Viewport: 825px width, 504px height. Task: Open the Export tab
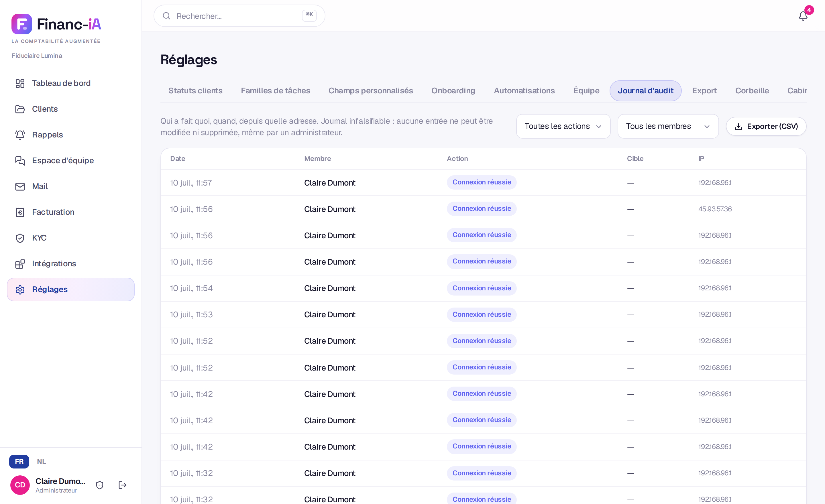pos(704,91)
